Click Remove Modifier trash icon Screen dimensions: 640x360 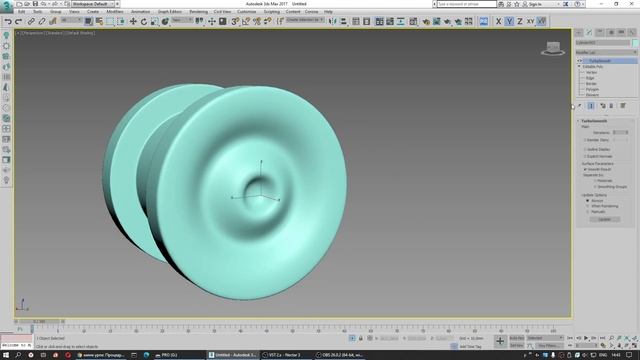click(611, 106)
